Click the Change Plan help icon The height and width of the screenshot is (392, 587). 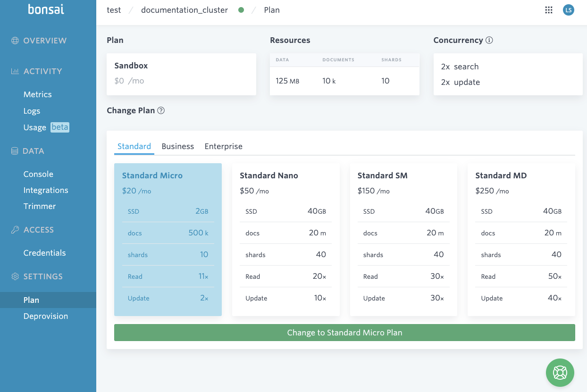click(160, 110)
